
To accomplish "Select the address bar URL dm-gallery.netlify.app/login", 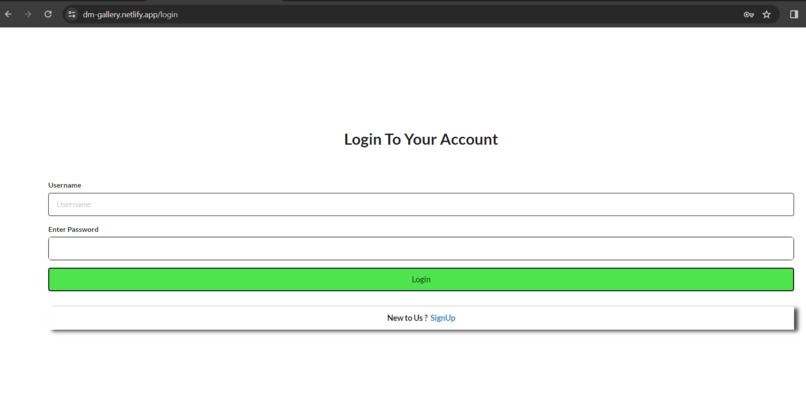I will 130,14.
